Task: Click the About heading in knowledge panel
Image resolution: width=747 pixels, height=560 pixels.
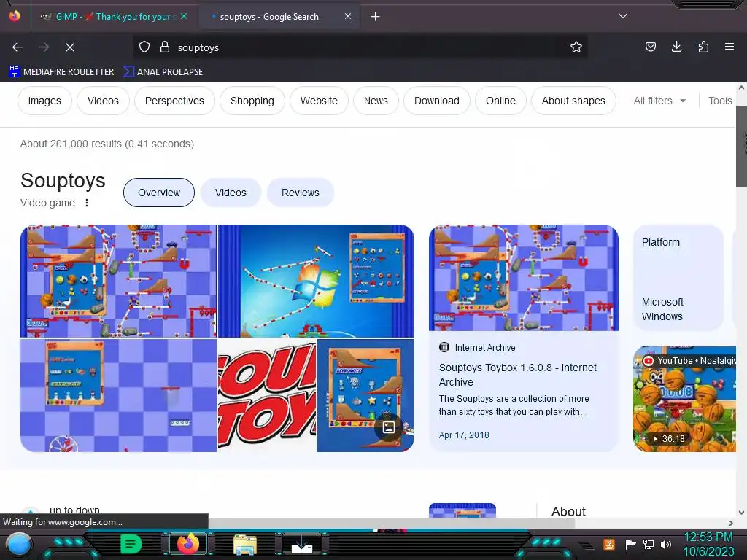Action: [x=568, y=511]
